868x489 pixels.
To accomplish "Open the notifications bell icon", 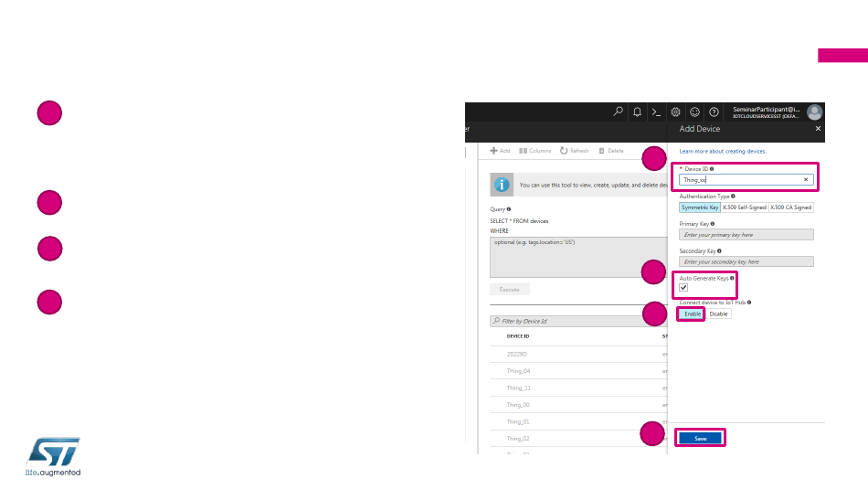I will [x=637, y=112].
